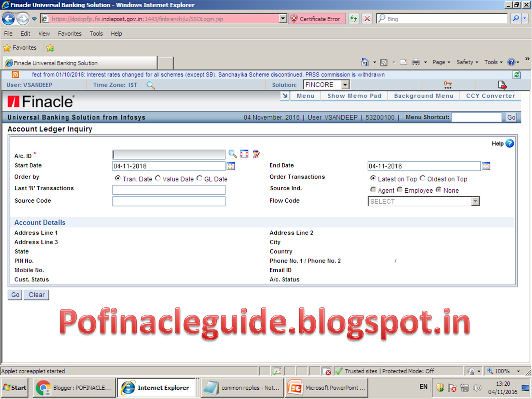The height and width of the screenshot is (399, 532).
Task: Click the magnifier icon beside Time Zone
Action: tap(151, 85)
